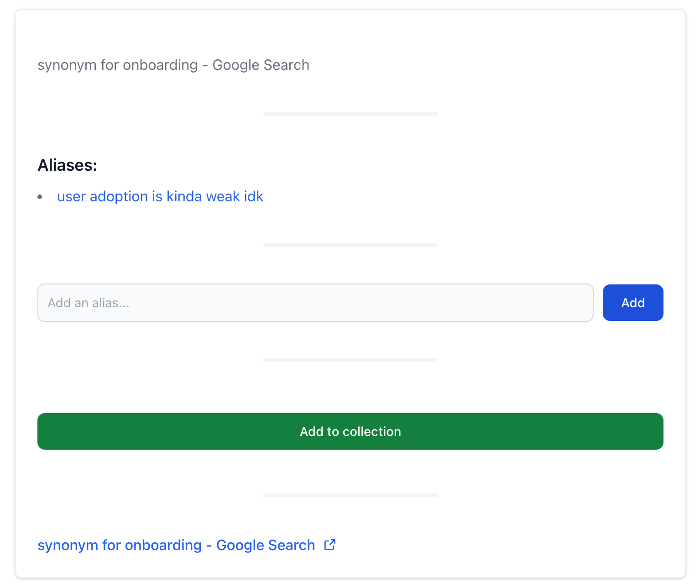Viewport: 700px width, 588px height.
Task: Focus the "Add an alias..." text field
Action: [315, 303]
